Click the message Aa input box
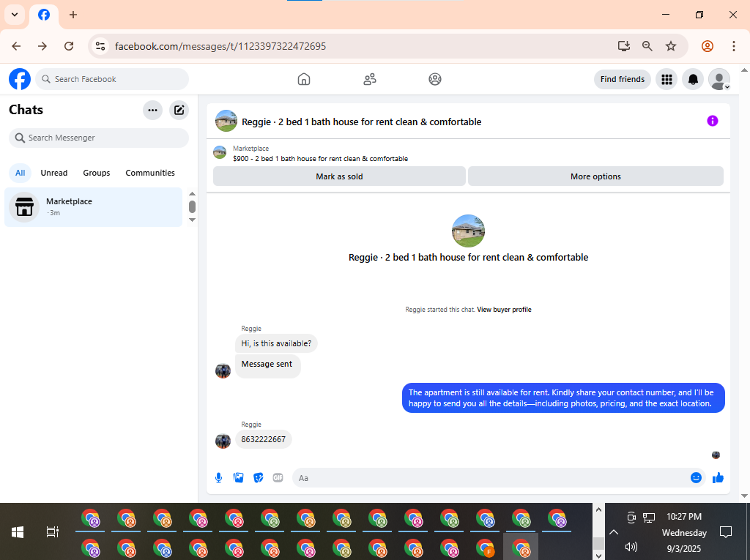This screenshot has width=750, height=560. [x=491, y=478]
